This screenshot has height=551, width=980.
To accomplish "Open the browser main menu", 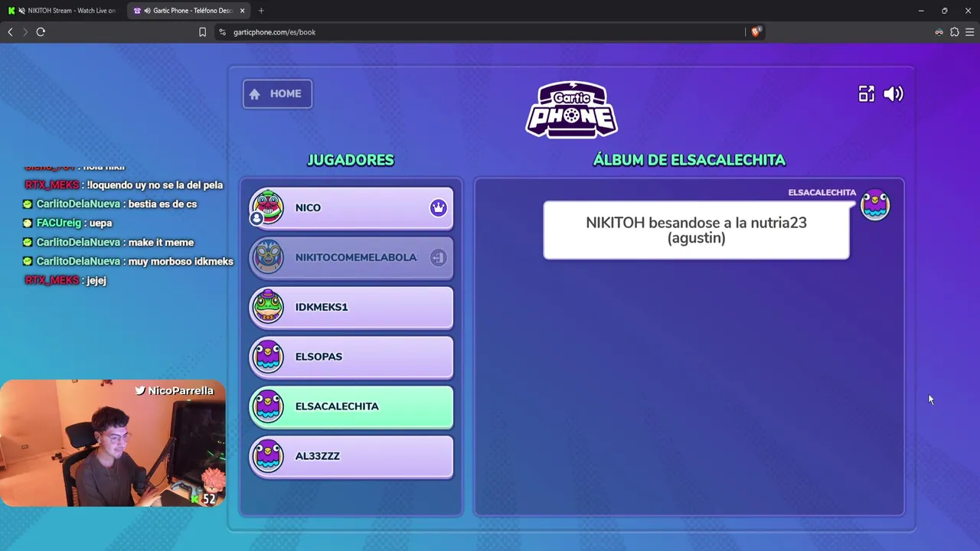I will 969,32.
